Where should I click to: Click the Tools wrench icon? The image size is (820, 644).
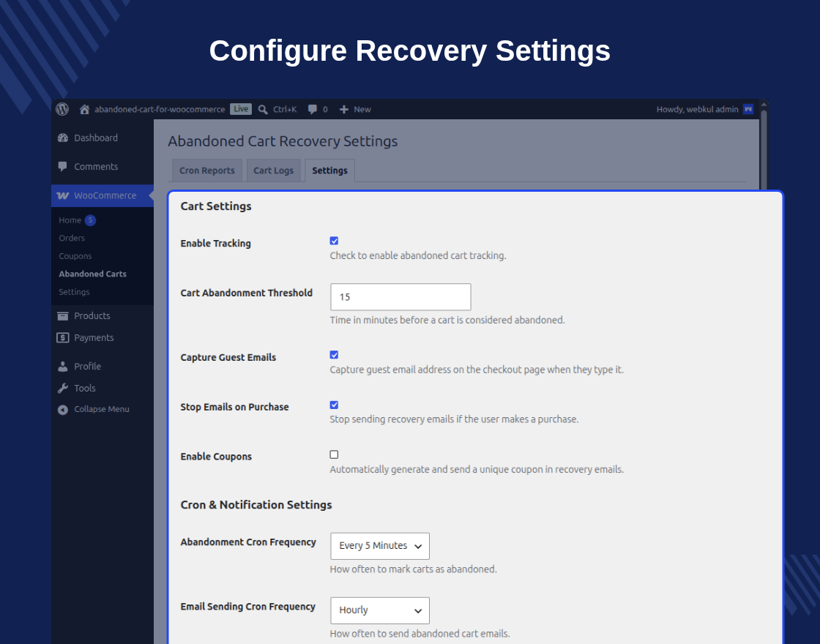pos(63,388)
